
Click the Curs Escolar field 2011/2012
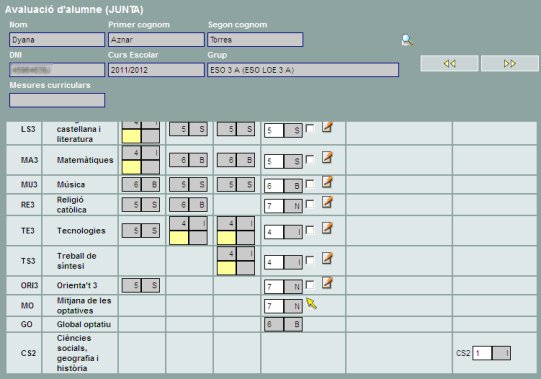(156, 70)
